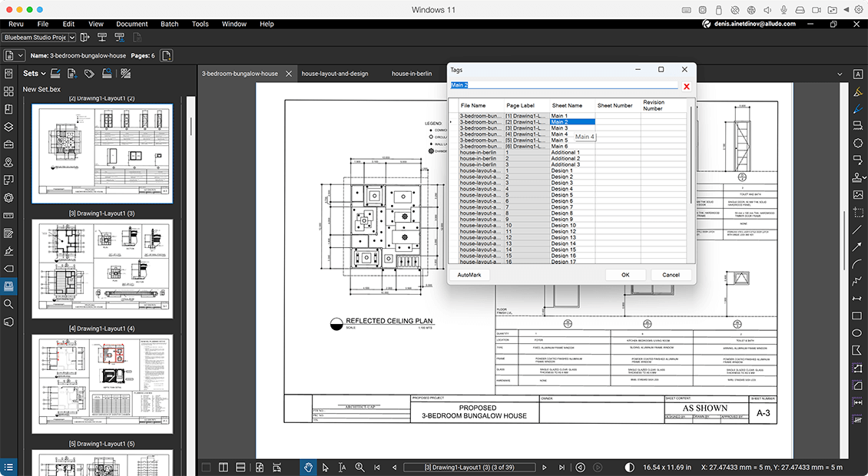Open the Search panel
The image size is (868, 476).
click(x=8, y=304)
